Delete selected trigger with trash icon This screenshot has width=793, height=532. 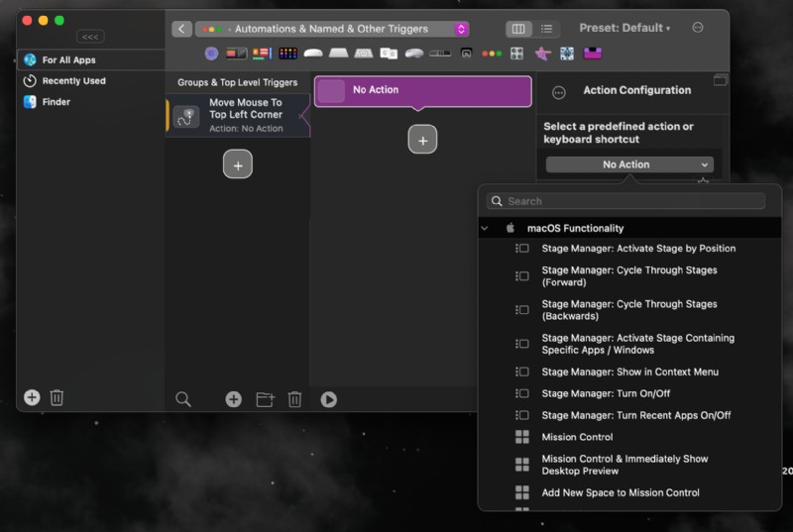point(294,399)
